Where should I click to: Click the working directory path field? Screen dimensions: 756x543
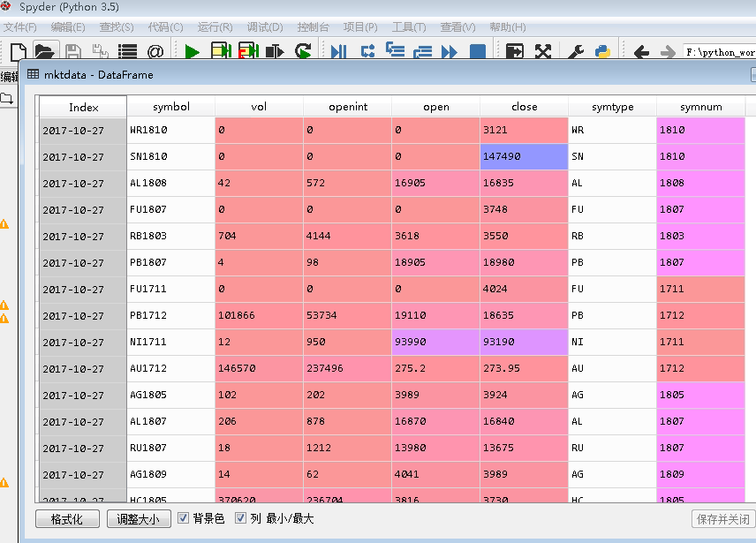[720, 51]
